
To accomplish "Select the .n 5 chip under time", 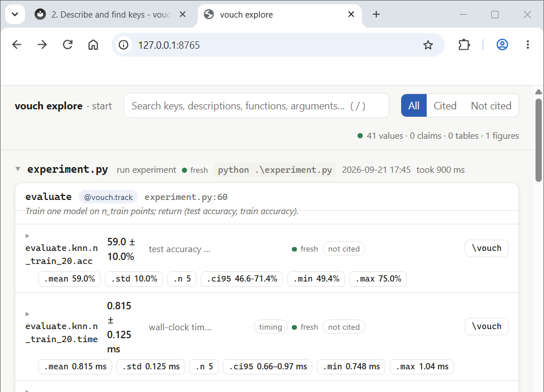I will [204, 367].
